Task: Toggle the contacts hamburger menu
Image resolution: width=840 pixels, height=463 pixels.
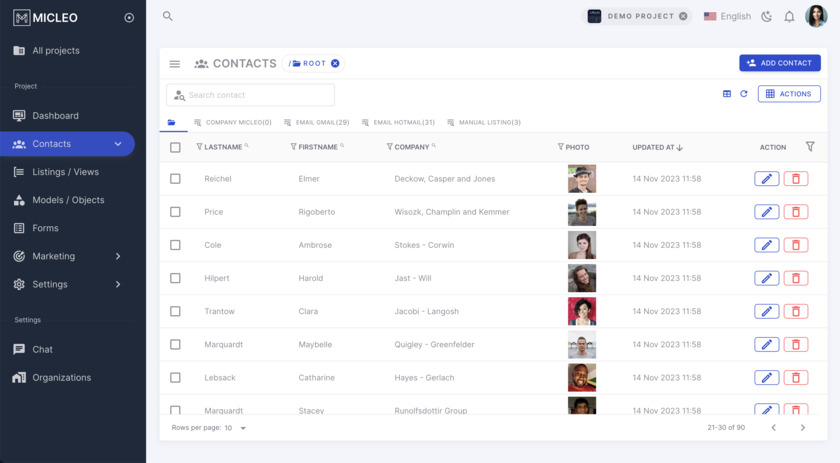Action: click(x=175, y=64)
